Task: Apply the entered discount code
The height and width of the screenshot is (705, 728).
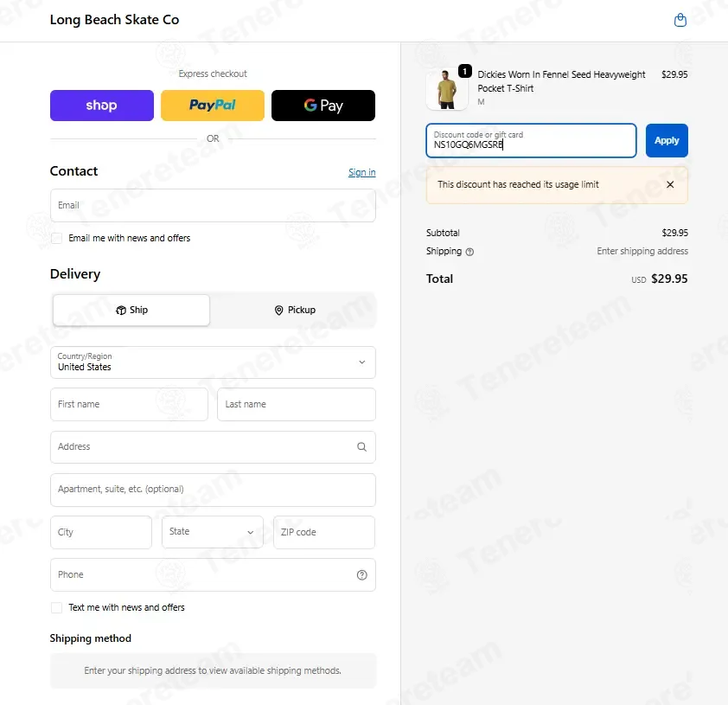Action: [x=667, y=141]
